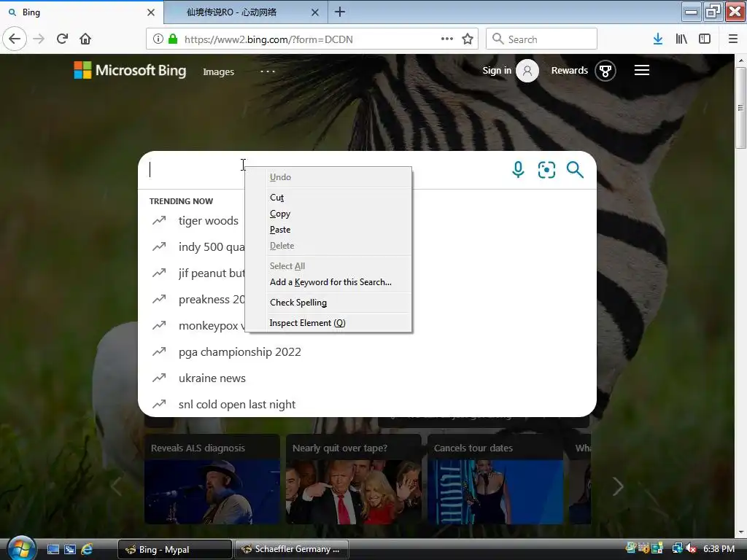Click the Bing magnifier search button
This screenshot has height=560, width=747.
point(575,169)
